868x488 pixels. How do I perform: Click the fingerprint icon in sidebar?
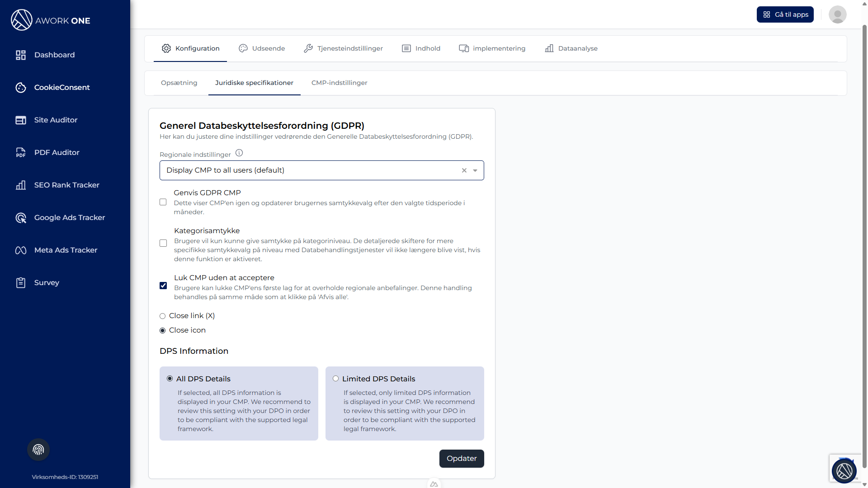[38, 450]
